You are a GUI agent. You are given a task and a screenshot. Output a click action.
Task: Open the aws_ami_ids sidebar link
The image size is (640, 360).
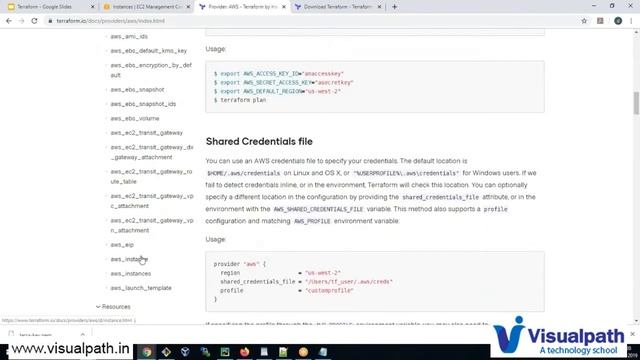pos(129,36)
